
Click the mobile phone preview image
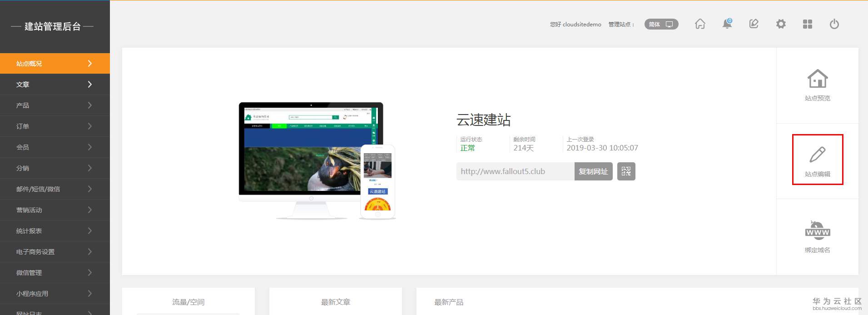click(x=378, y=181)
